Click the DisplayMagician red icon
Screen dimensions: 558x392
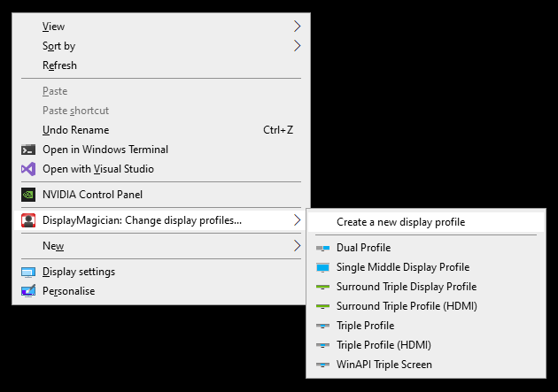click(28, 220)
